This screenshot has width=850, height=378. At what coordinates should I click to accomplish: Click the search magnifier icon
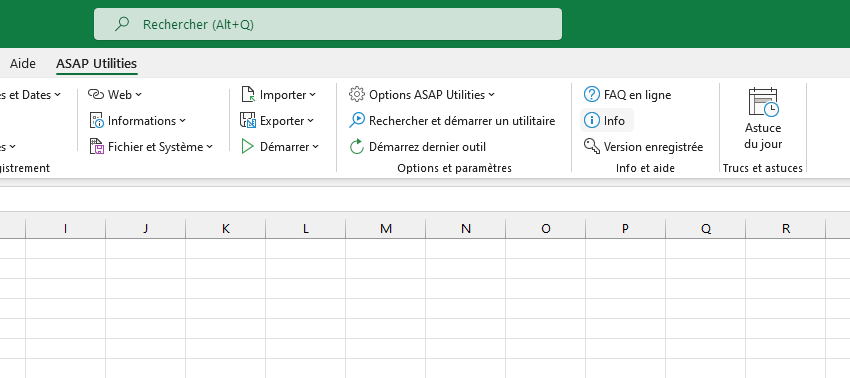tap(122, 24)
